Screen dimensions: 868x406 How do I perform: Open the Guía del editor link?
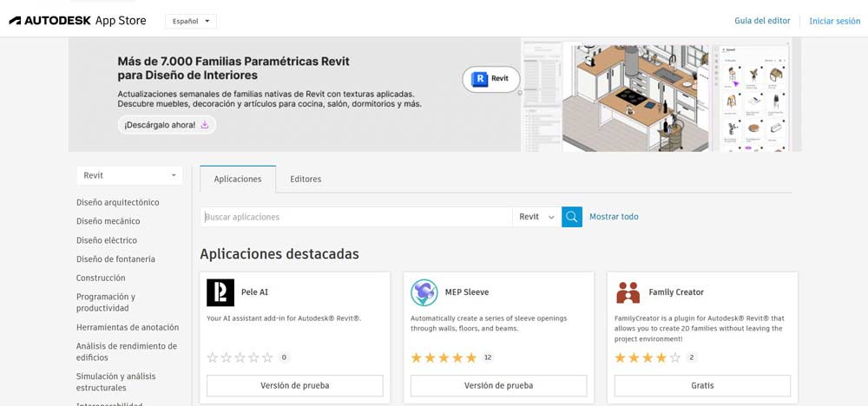coord(762,21)
